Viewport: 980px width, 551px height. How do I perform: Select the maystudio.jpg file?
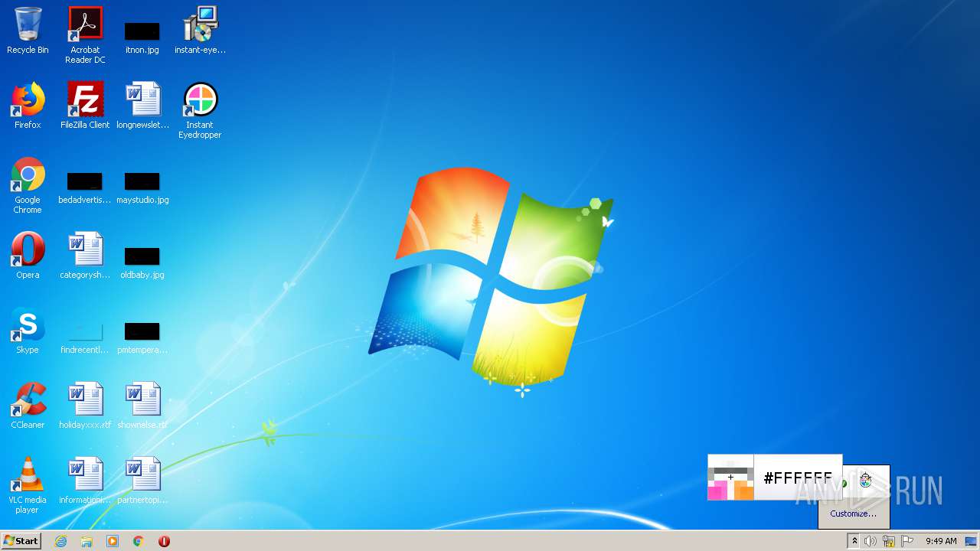click(142, 188)
